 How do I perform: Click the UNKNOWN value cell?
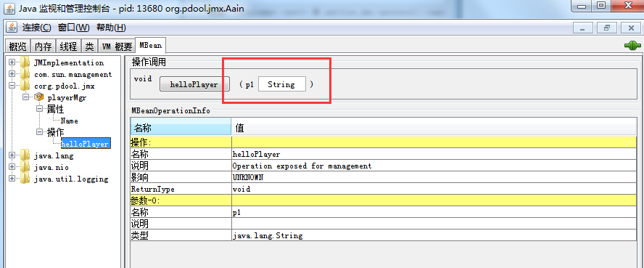434,177
